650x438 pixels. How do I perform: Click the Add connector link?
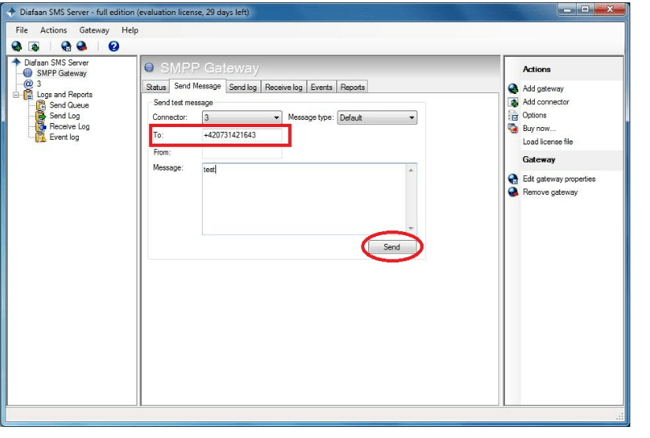coord(546,102)
